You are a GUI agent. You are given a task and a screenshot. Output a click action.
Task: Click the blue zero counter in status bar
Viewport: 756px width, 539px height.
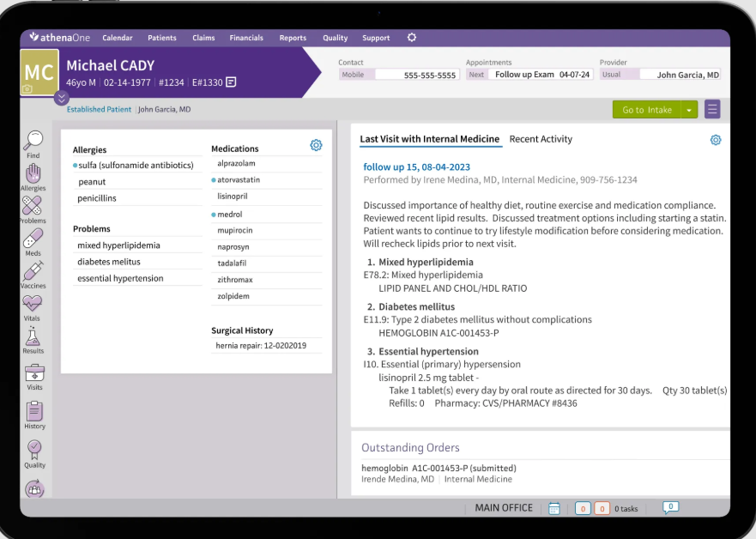(x=583, y=509)
